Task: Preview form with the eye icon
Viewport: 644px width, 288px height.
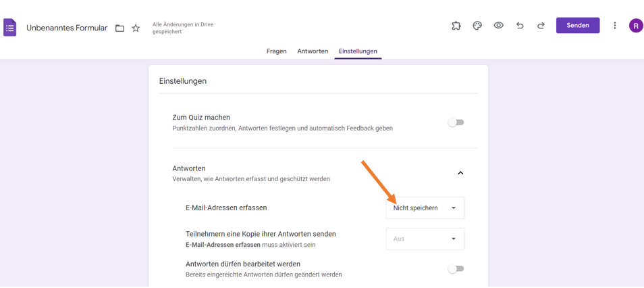Action: point(498,26)
